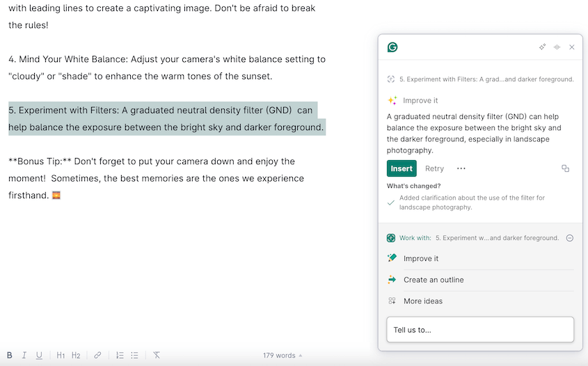588x366 pixels.
Task: Click the Added clarification change note
Action: point(472,202)
